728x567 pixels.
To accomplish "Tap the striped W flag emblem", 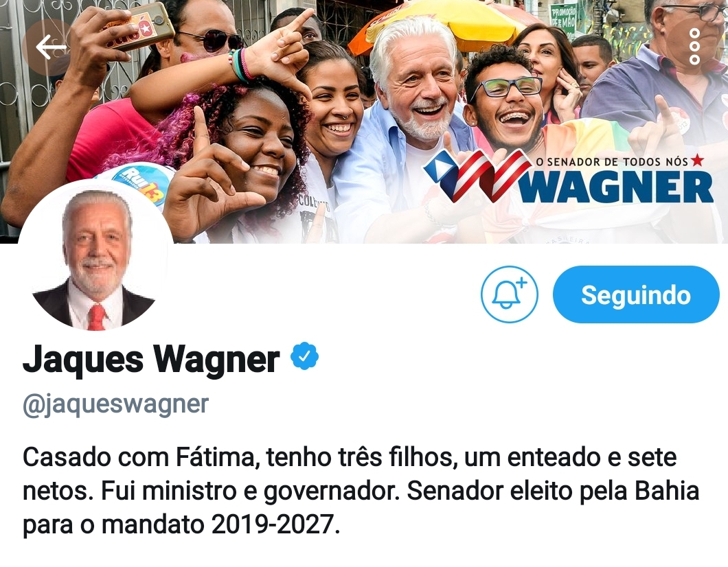I will coord(477,176).
